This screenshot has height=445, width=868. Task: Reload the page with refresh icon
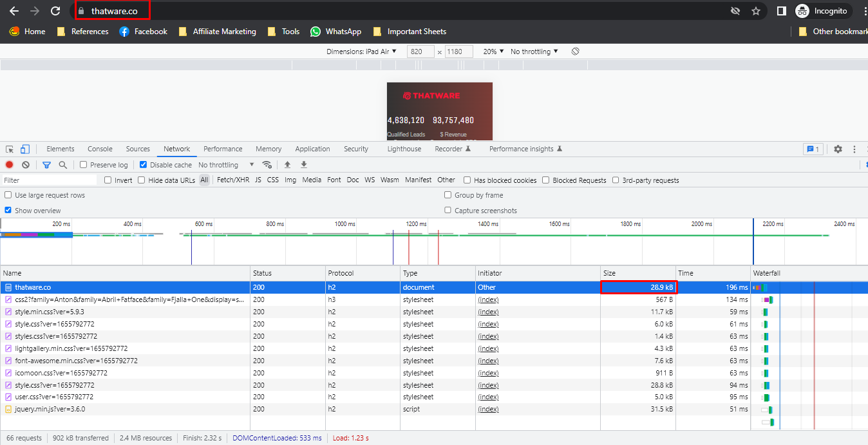point(55,11)
